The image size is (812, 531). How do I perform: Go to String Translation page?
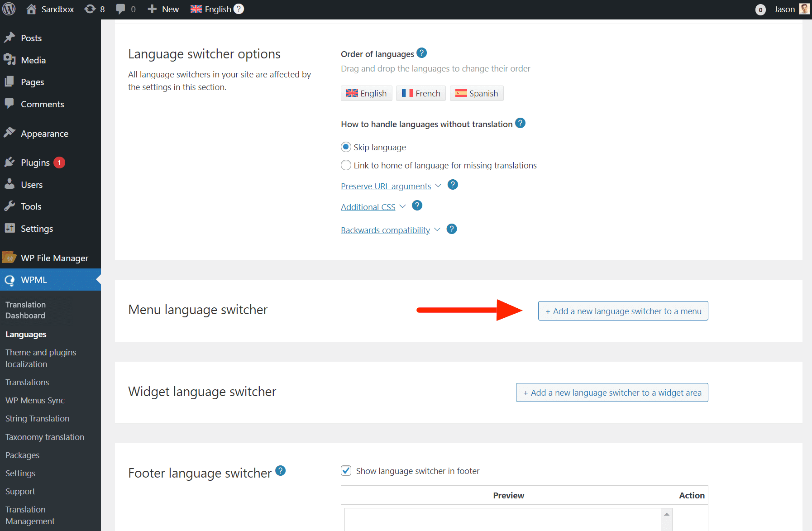click(x=37, y=419)
